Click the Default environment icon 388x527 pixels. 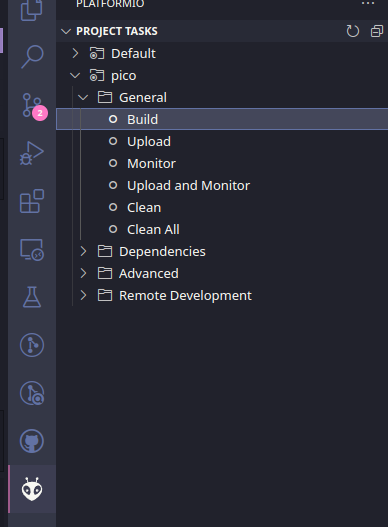tap(96, 53)
